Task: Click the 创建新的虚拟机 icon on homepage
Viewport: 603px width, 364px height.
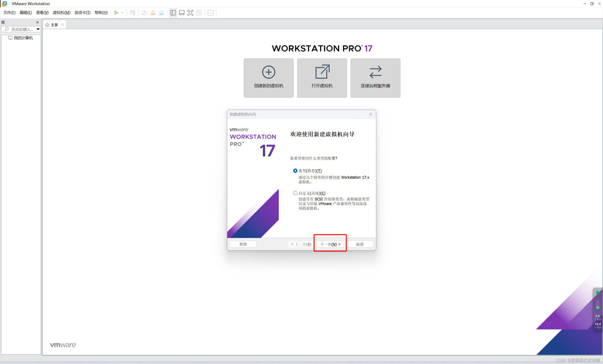Action: (x=268, y=78)
